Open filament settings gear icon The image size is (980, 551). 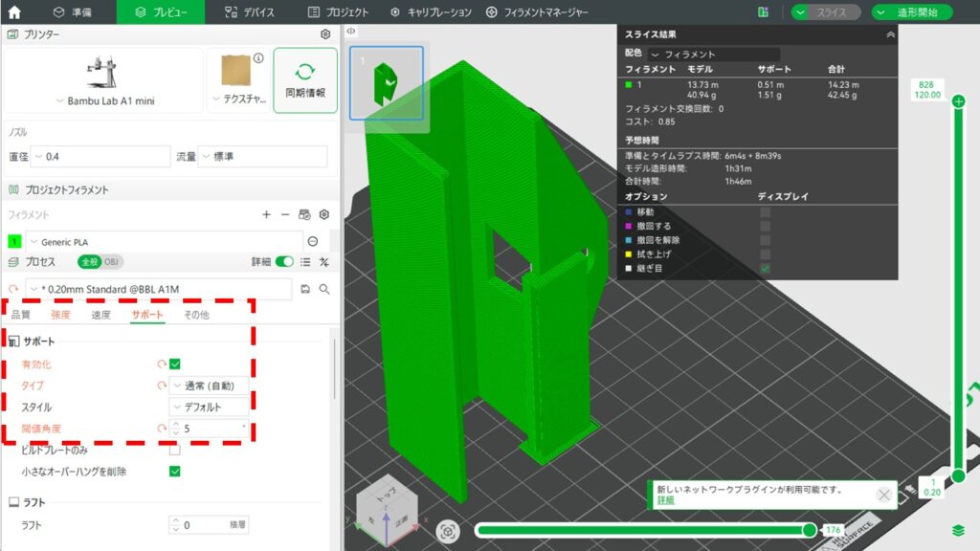pos(323,214)
